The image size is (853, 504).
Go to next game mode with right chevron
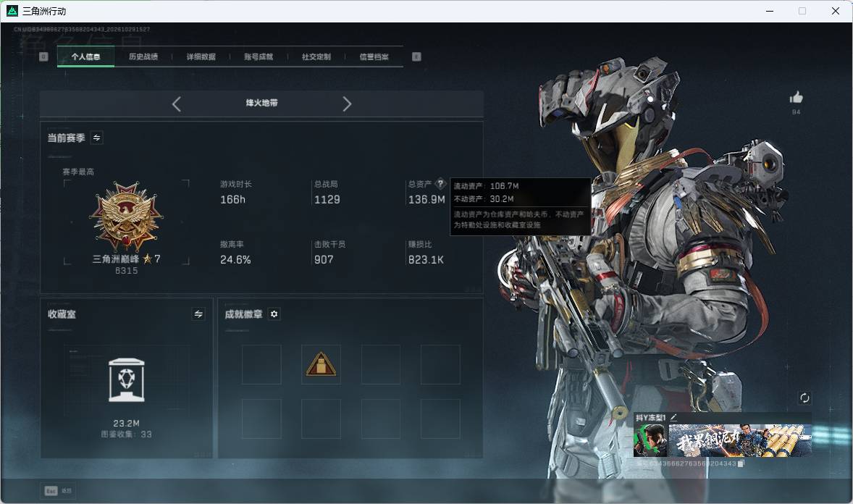pos(347,104)
